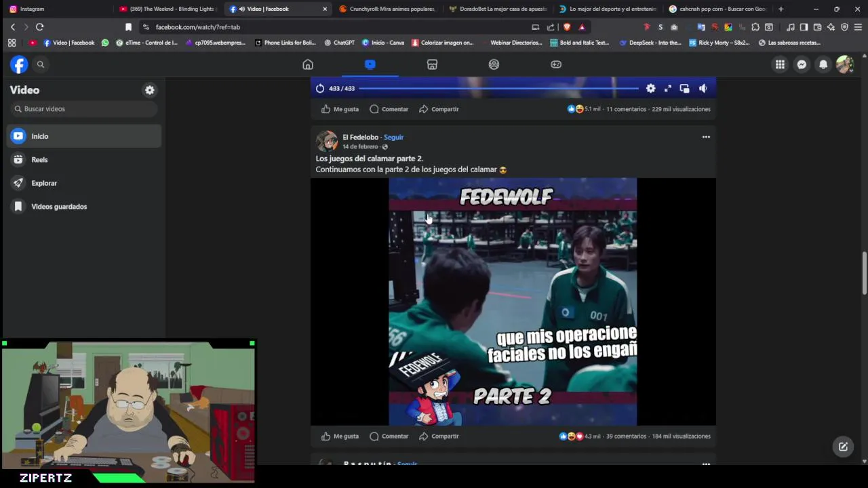The width and height of the screenshot is (868, 488).
Task: Open browser extensions puzzle icon
Action: [x=755, y=27]
